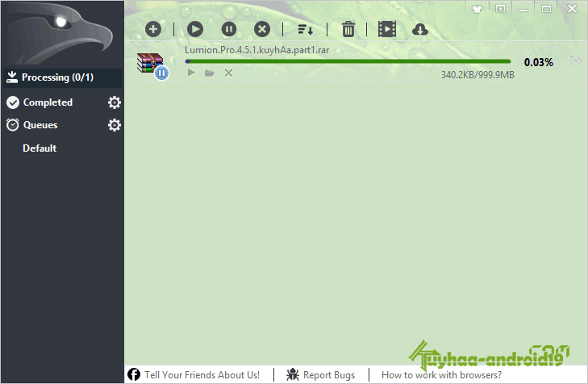Image resolution: width=588 pixels, height=384 pixels.
Task: Click the Add new download plus icon
Action: click(x=153, y=29)
